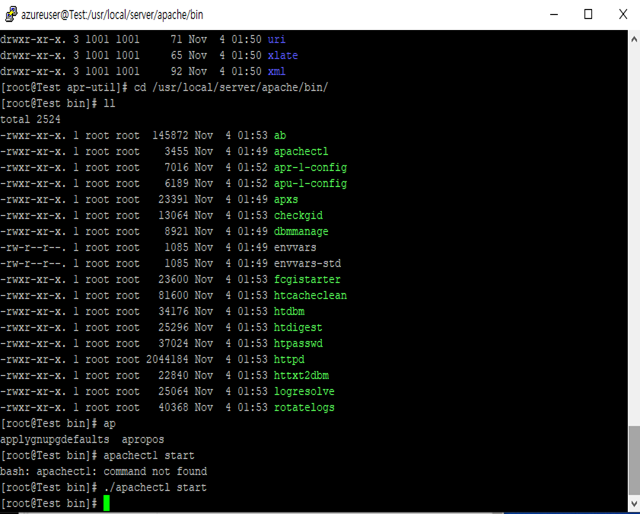Click the './apachectl start' command text
This screenshot has height=514, width=640.
[x=155, y=487]
